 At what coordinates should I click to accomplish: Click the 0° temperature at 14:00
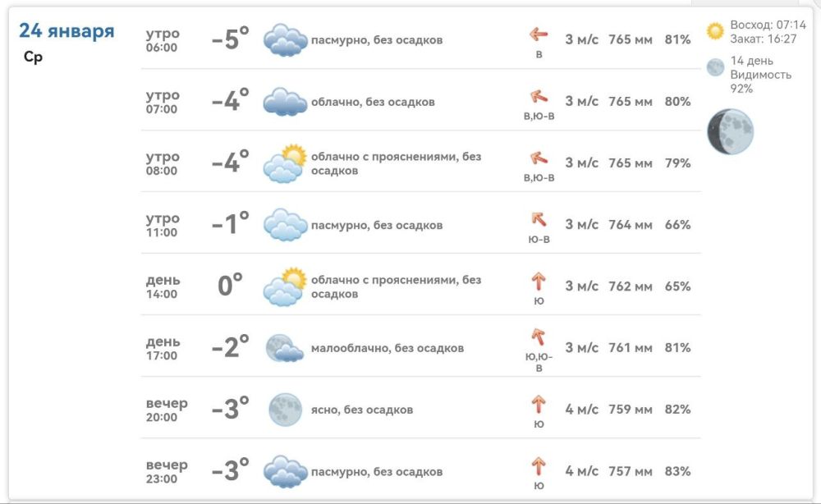click(231, 285)
